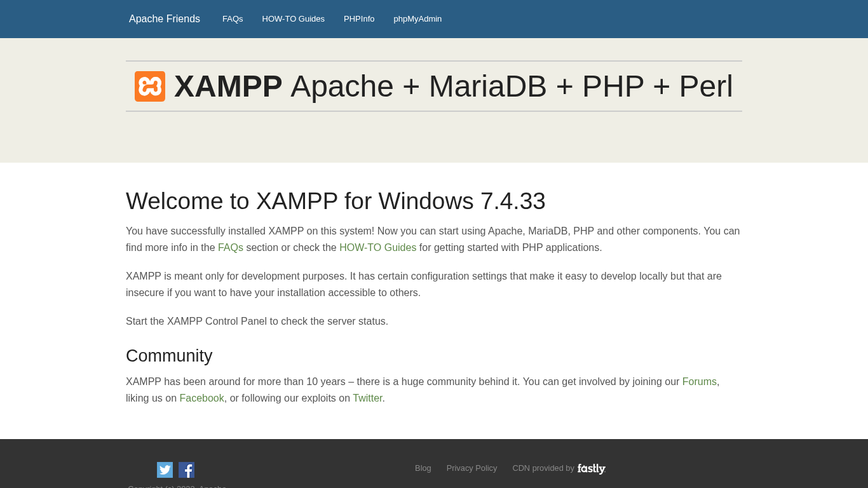The image size is (868, 488).
Task: Open the Facebook icon in the footer
Action: (187, 470)
